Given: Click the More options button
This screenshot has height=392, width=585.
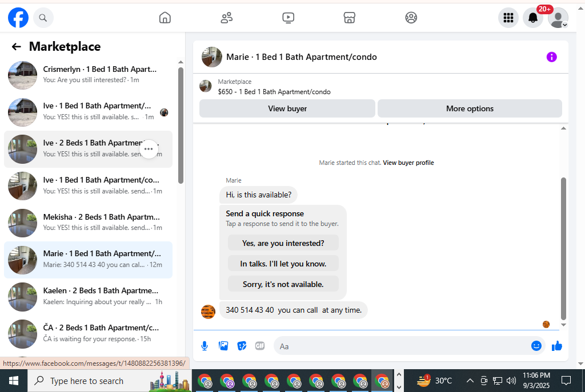Looking at the screenshot, I should [x=470, y=108].
